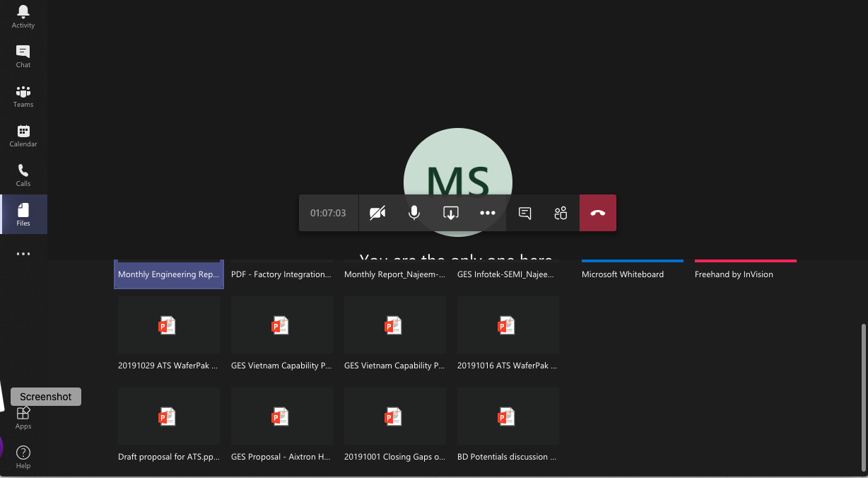Show the participants panel
Image resolution: width=868 pixels, height=478 pixels.
pyautogui.click(x=561, y=213)
